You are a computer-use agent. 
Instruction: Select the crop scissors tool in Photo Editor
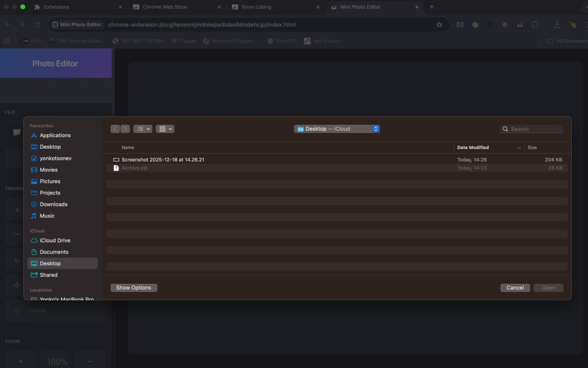click(x=17, y=235)
